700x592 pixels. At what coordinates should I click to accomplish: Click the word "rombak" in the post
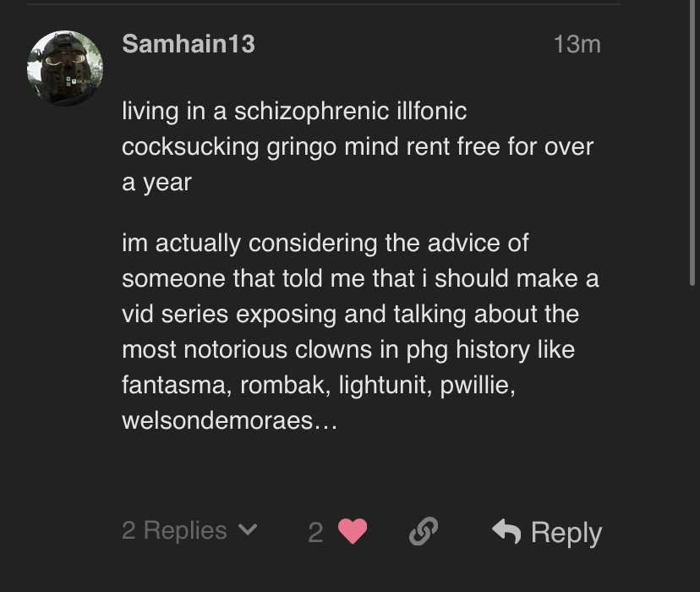[x=282, y=385]
